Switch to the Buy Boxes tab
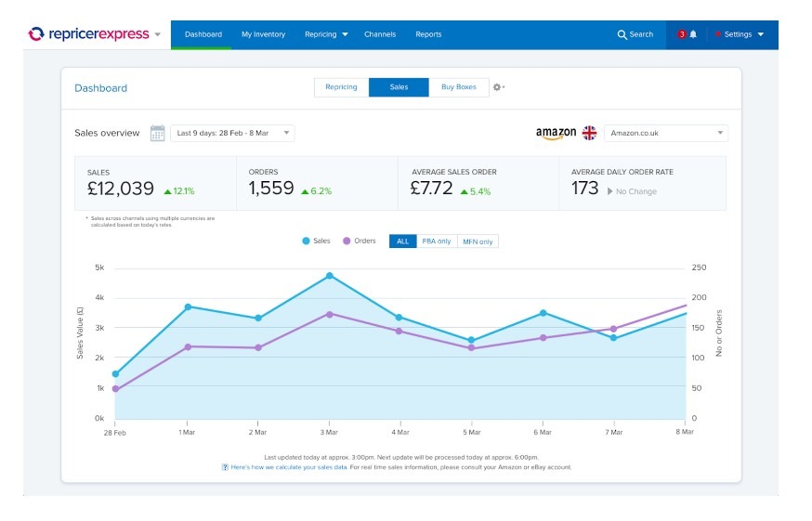 (459, 87)
